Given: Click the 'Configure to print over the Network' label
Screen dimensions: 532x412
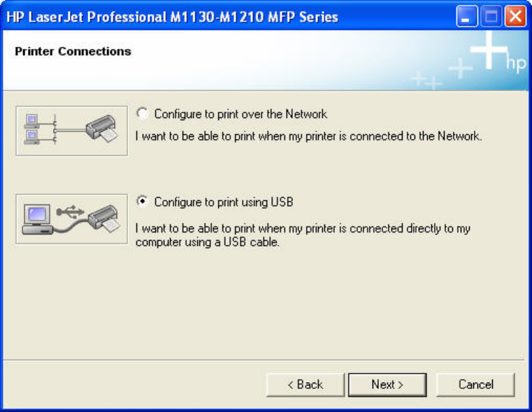Looking at the screenshot, I should pos(240,114).
